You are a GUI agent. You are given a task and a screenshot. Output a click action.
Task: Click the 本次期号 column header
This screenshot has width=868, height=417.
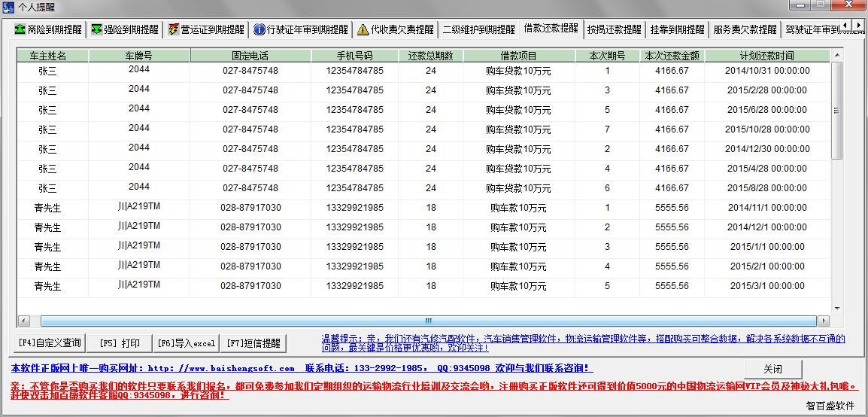(607, 56)
